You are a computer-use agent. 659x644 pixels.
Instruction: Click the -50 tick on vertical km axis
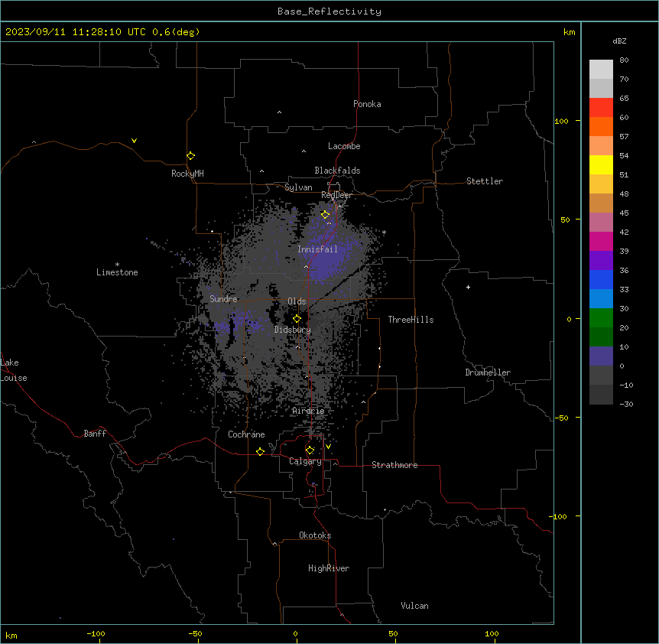561,418
